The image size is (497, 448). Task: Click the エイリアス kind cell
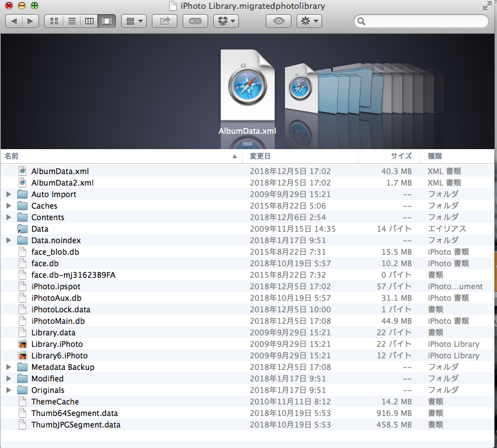tap(447, 228)
